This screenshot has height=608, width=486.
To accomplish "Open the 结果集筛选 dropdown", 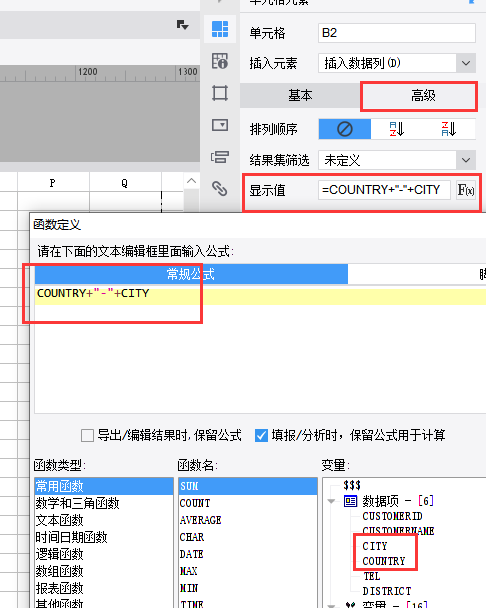I will pos(466,160).
